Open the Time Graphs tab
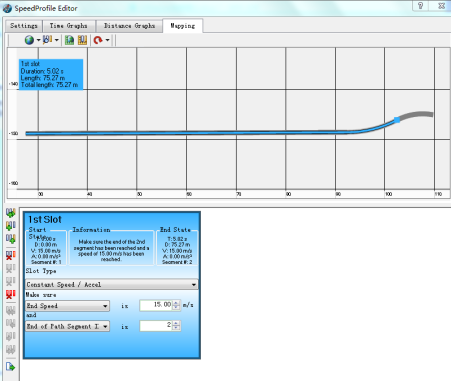 [68, 26]
